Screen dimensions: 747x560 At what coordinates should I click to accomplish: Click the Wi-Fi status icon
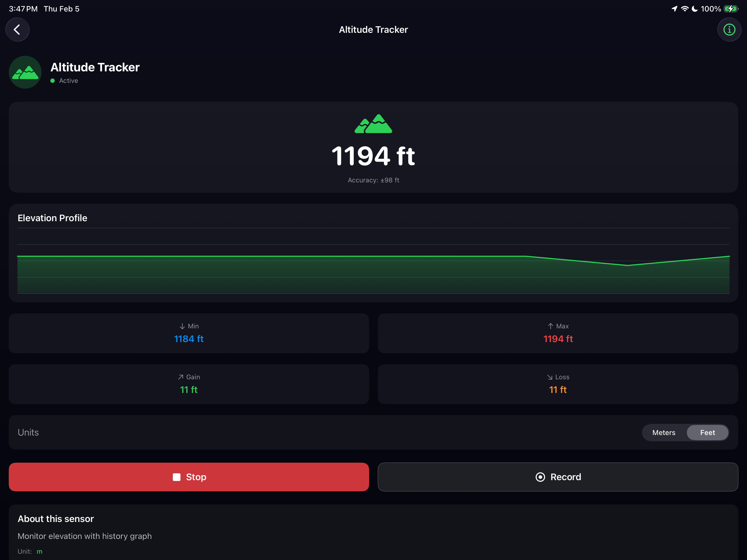(x=685, y=9)
